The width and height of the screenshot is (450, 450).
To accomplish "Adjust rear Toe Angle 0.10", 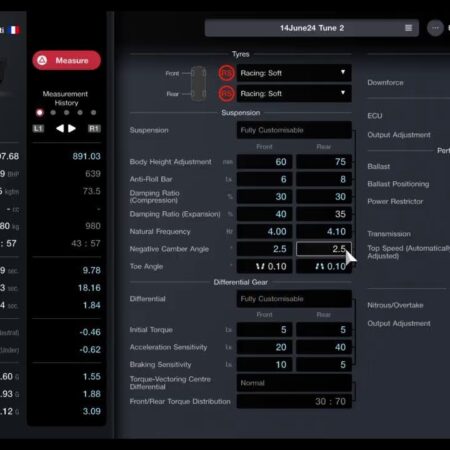I will pyautogui.click(x=324, y=266).
